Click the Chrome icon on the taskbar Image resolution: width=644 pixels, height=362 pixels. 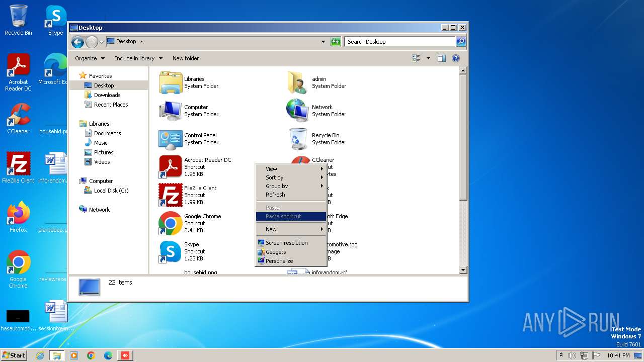pos(91,355)
